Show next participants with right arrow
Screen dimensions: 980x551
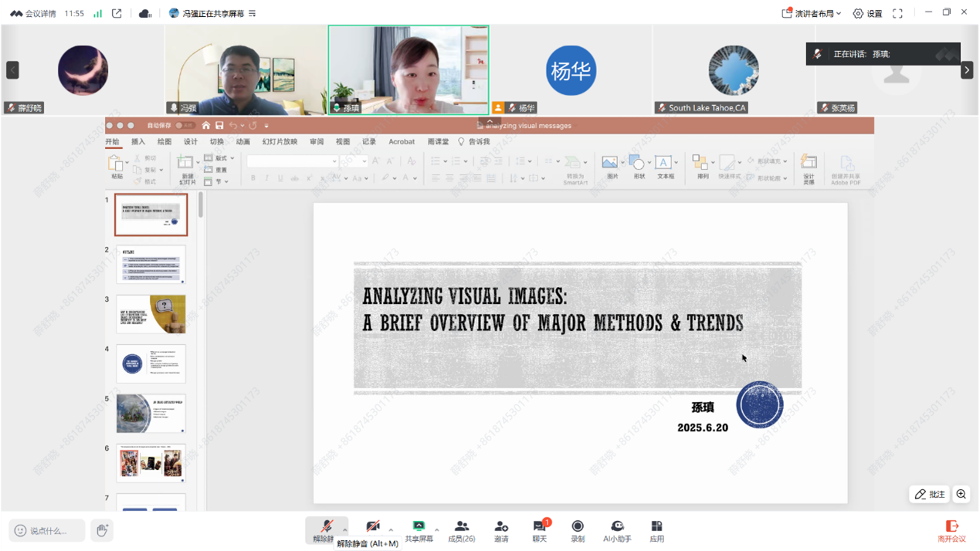(967, 70)
